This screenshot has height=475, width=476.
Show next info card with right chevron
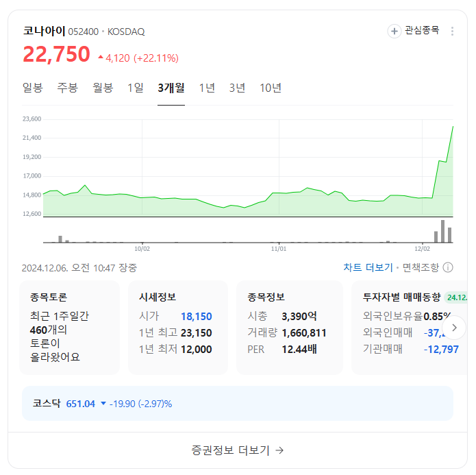[454, 328]
